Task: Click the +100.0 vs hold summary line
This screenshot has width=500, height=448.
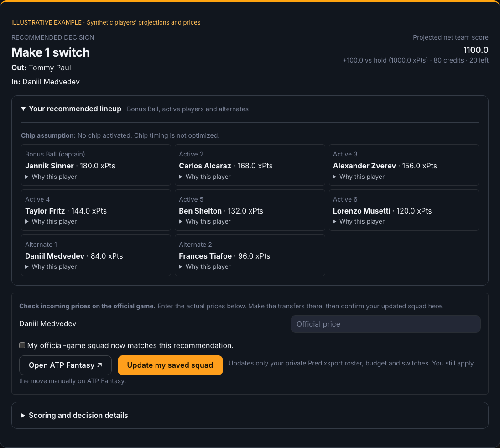Action: pyautogui.click(x=416, y=60)
